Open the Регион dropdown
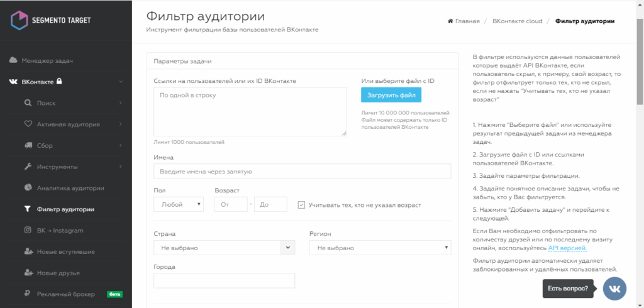Viewport: 644px width, 308px height. 380,248
